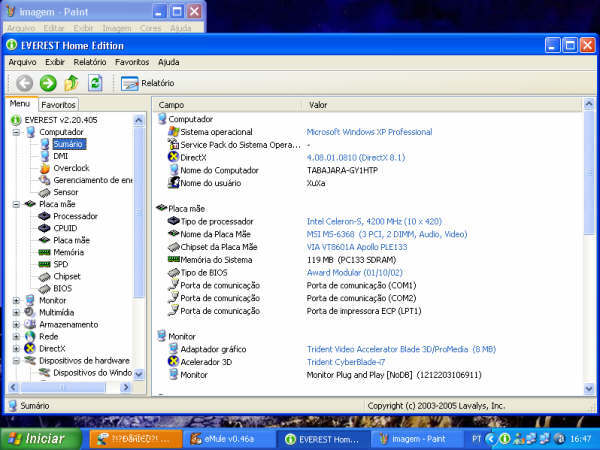This screenshot has height=450, width=600.
Task: Open the DirectX 8.1 version link
Action: click(x=356, y=157)
